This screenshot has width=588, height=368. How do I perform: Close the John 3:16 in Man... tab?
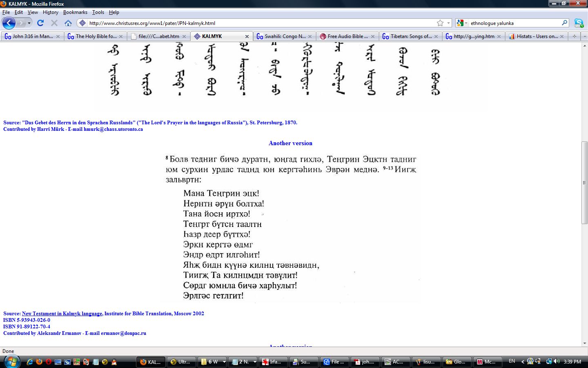click(x=58, y=36)
